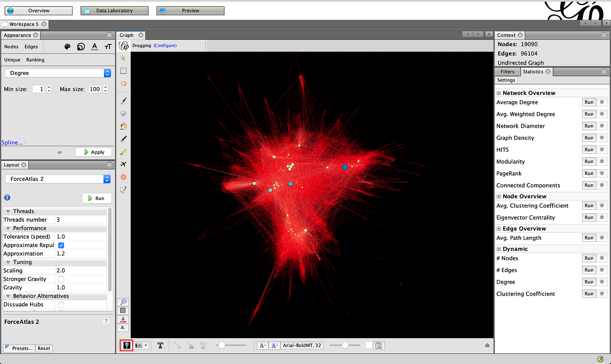This screenshot has height=364, width=611.
Task: Collapse the Dynamic statistics section
Action: pyautogui.click(x=499, y=249)
